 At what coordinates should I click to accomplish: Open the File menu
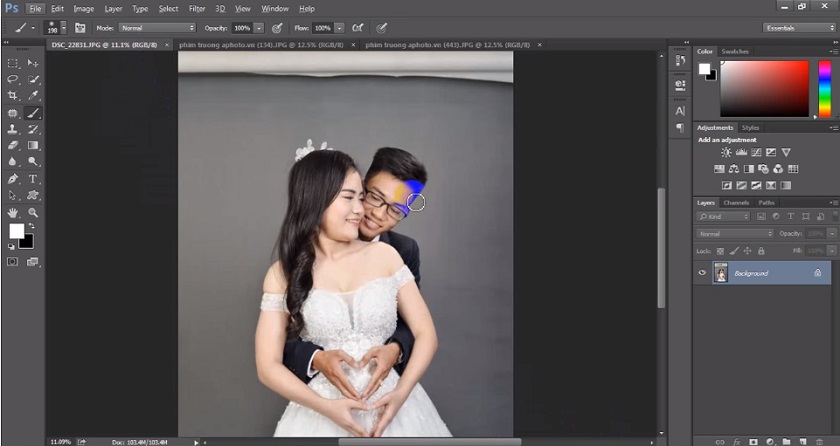pyautogui.click(x=35, y=9)
